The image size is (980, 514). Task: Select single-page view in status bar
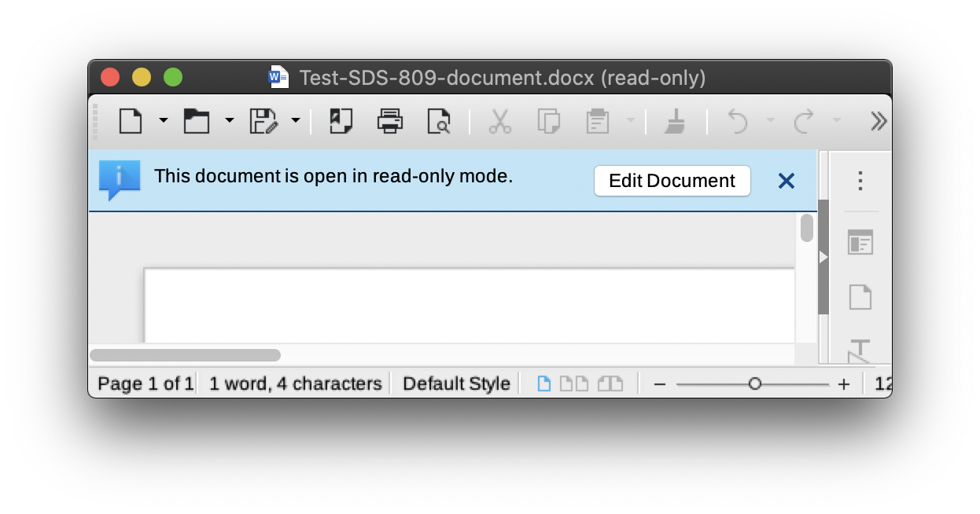pyautogui.click(x=544, y=384)
